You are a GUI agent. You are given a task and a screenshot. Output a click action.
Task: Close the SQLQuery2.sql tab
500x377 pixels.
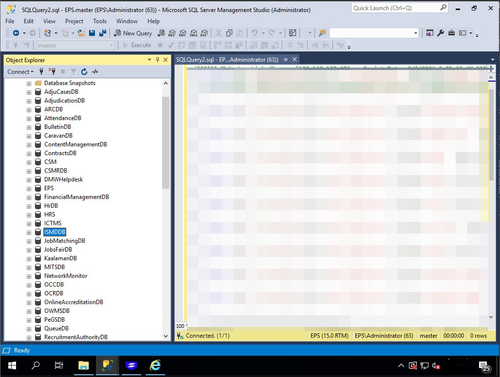point(294,59)
